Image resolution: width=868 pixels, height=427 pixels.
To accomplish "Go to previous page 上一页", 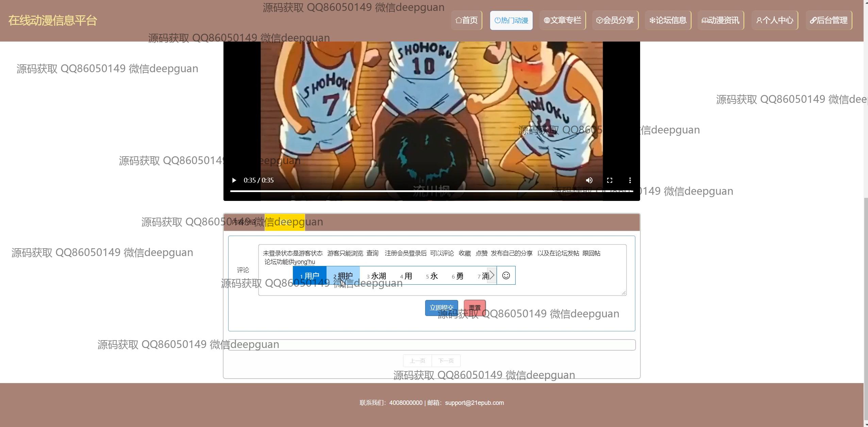I will 417,361.
